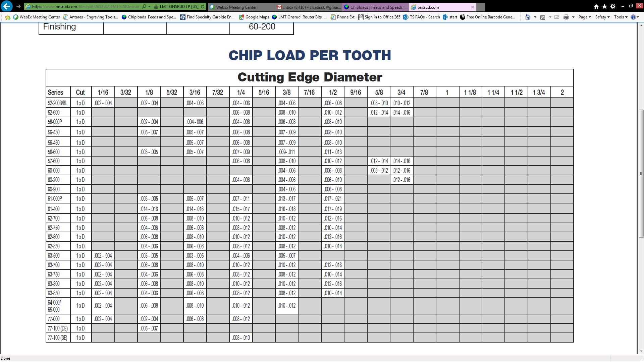Open the Tools dropdown menu
The height and width of the screenshot is (362, 644).
tap(621, 17)
